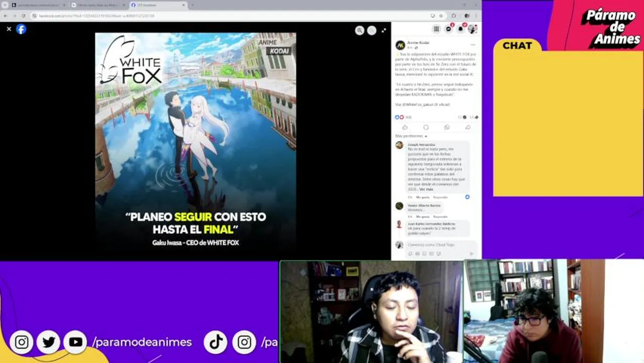Viewport: 644px width, 363px height.
Task: Click the comment input field
Action: pyautogui.click(x=441, y=245)
